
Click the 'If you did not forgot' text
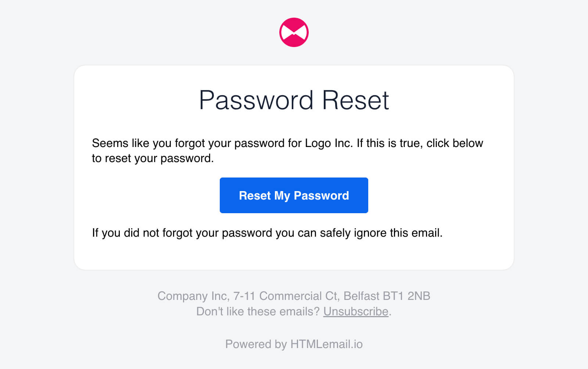click(142, 233)
